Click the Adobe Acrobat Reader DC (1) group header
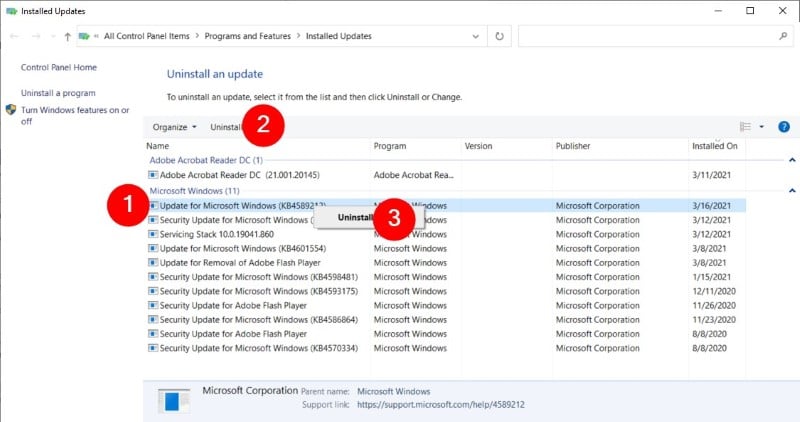This screenshot has height=422, width=800. click(x=206, y=160)
